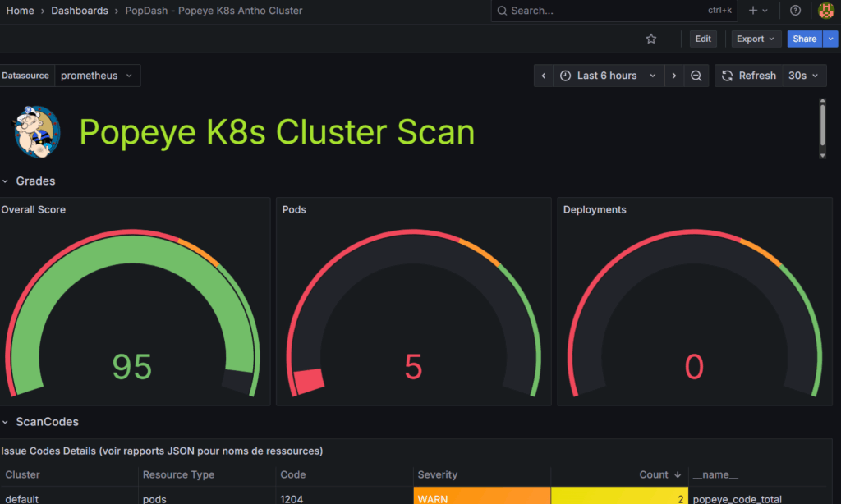Star this dashboard as favorite
841x504 pixels.
tap(651, 39)
